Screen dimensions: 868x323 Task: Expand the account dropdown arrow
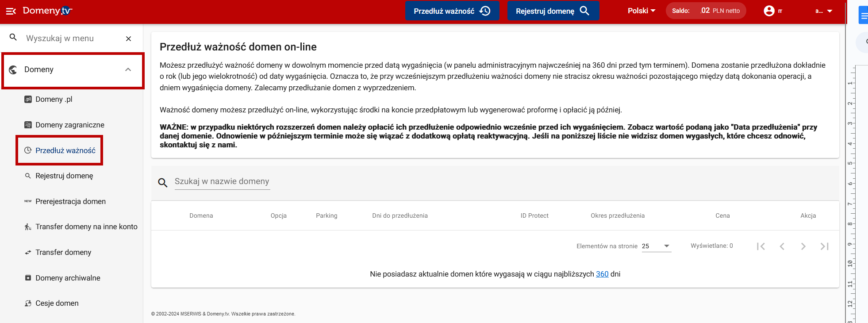(x=830, y=11)
